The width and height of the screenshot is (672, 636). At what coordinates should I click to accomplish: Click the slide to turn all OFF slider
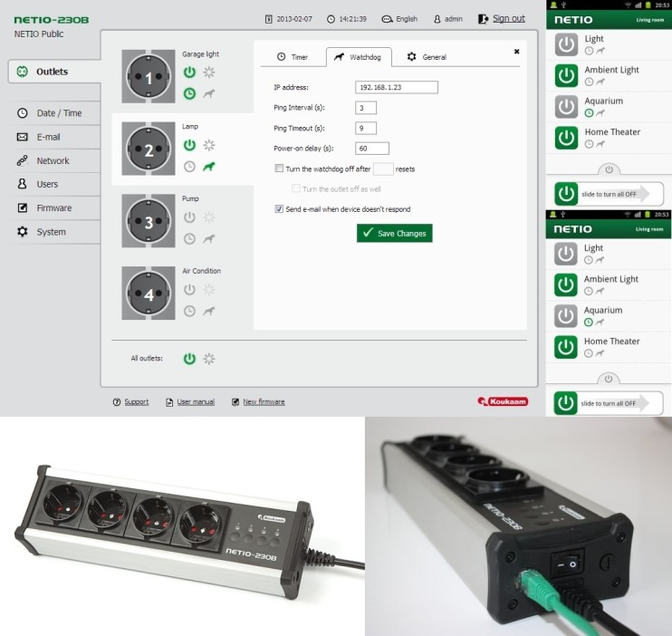click(x=609, y=194)
